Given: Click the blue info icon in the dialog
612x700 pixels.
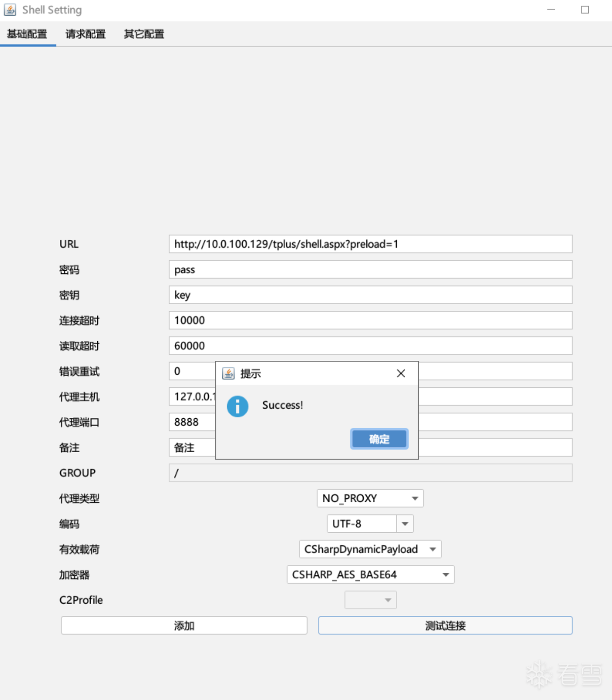Looking at the screenshot, I should (x=238, y=406).
